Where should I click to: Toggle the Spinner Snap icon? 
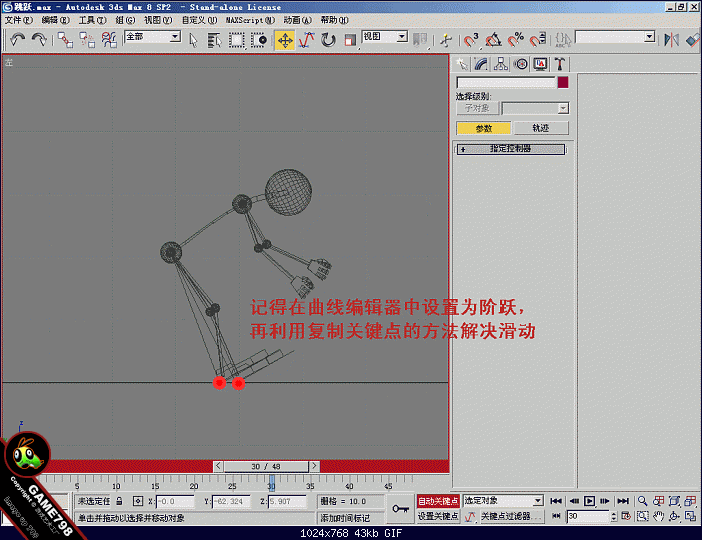pos(538,40)
